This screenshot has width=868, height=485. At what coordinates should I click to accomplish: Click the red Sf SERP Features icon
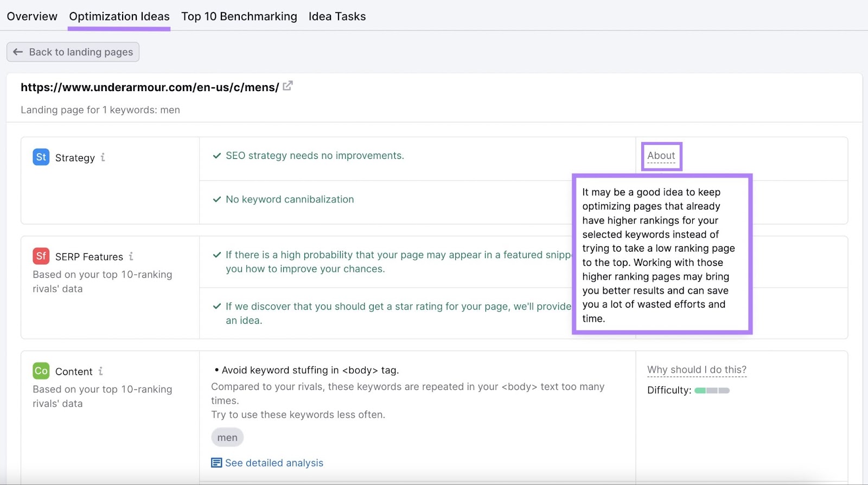click(x=41, y=256)
